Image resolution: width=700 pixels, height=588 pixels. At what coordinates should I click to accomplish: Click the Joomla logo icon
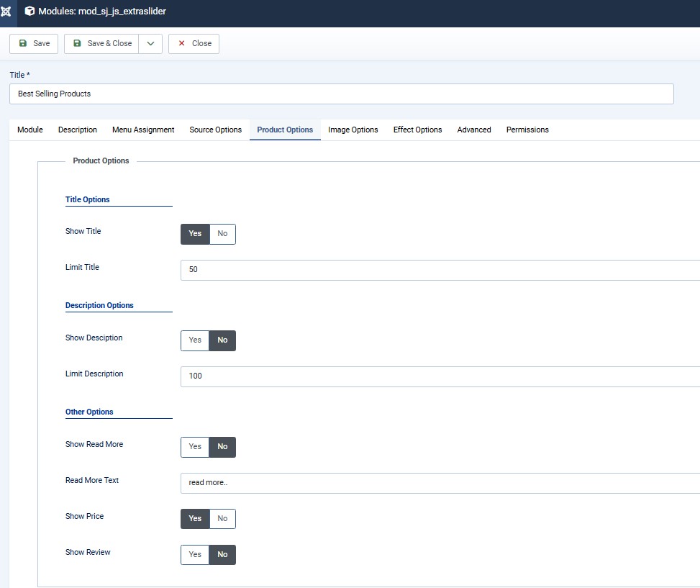[6, 12]
